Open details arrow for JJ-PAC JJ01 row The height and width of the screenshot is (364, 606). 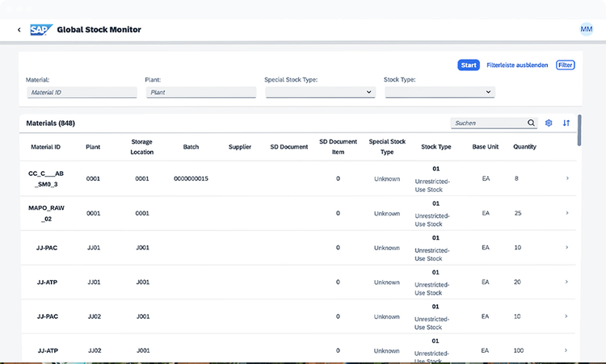[x=566, y=248]
